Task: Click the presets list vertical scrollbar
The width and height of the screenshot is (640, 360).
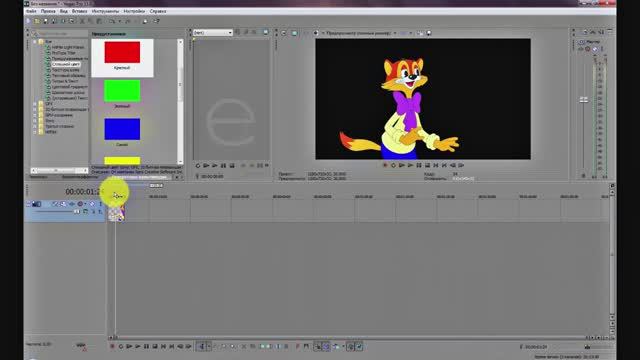Action: coord(180,102)
